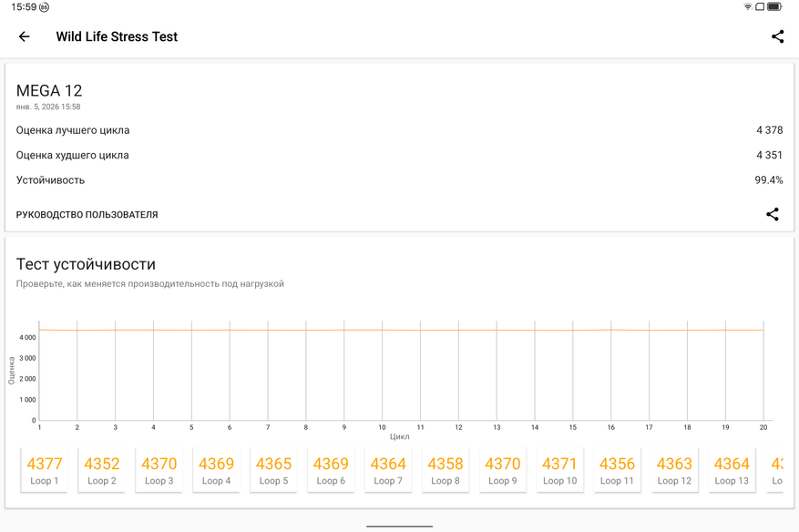Tap the Loop 3 score card
Viewport: 799px width, 532px height.
click(x=159, y=470)
